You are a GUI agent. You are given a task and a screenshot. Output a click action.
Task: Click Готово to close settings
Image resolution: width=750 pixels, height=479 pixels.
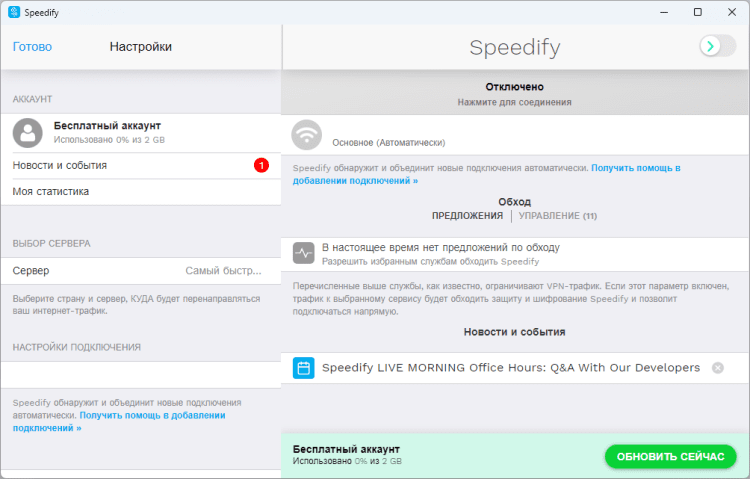[32, 47]
